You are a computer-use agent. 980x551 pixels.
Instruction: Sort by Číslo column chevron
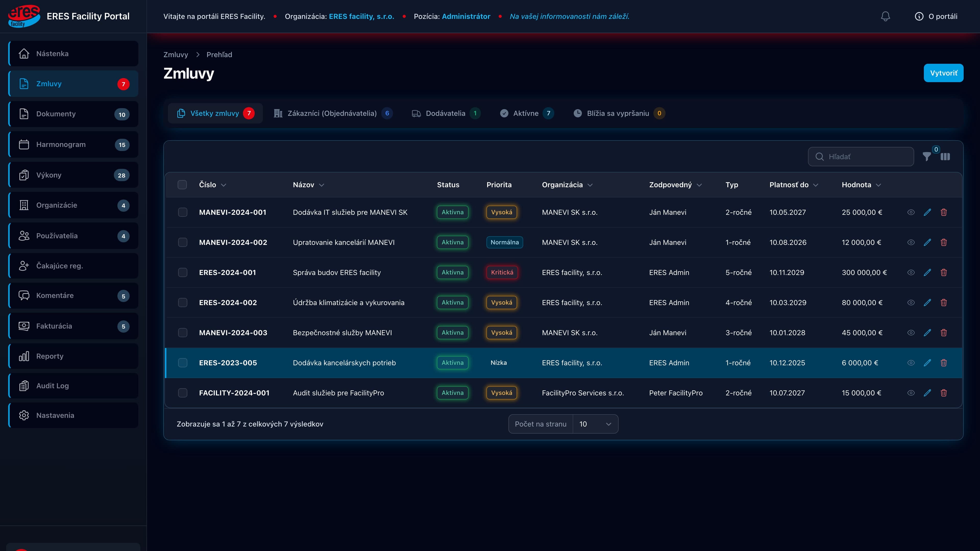click(x=224, y=185)
